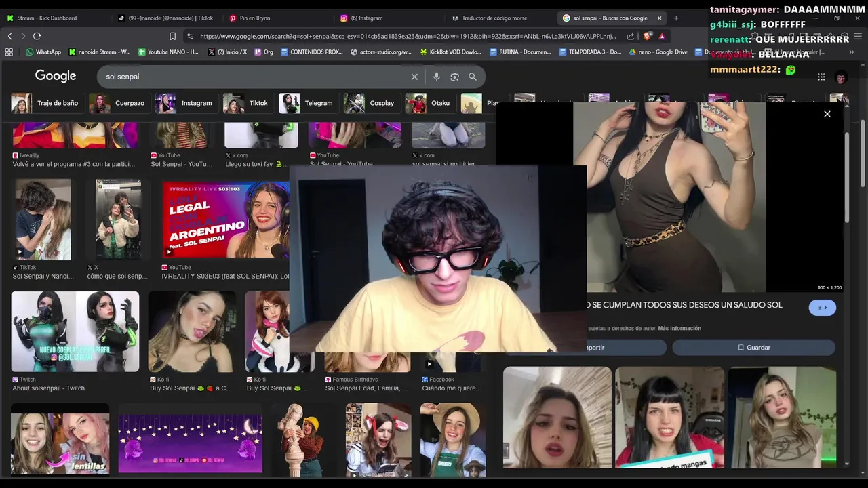Clear the search with the X icon

coord(414,77)
